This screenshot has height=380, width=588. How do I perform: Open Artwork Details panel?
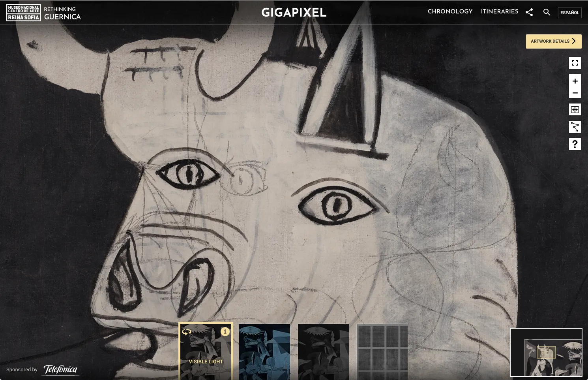[x=554, y=41]
